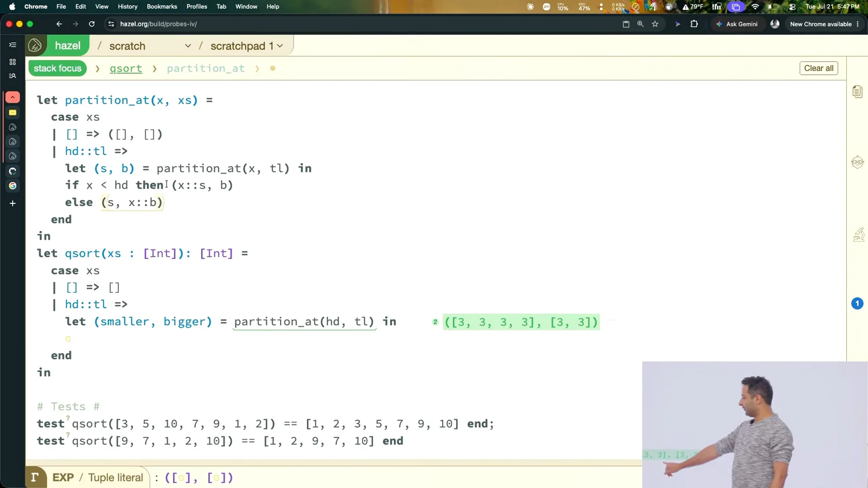Open the tab grid overview icon
This screenshot has width=868, height=488.
(12, 62)
